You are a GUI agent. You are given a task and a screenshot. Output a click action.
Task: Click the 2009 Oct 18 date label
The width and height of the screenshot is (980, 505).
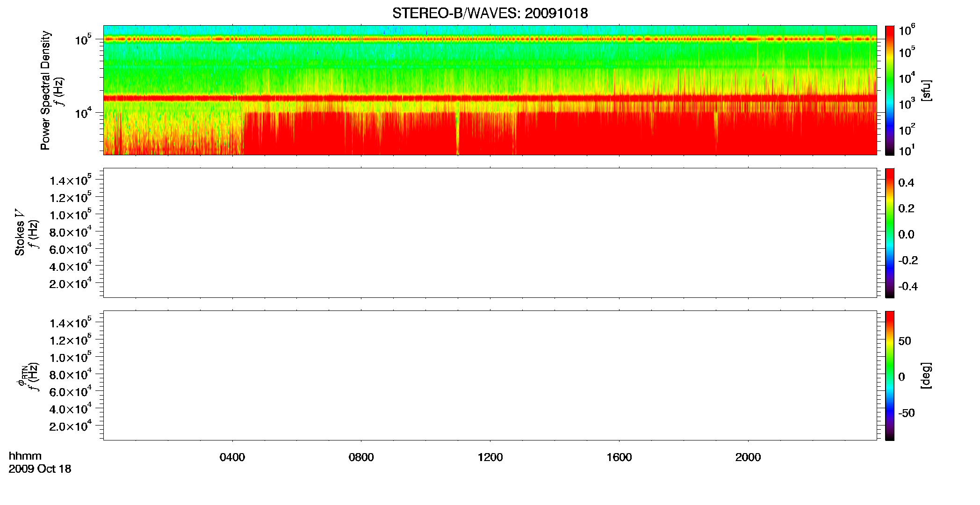(x=40, y=469)
